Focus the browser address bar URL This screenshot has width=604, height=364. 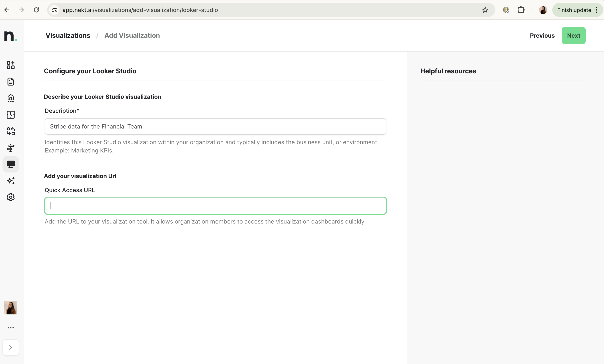coord(140,10)
